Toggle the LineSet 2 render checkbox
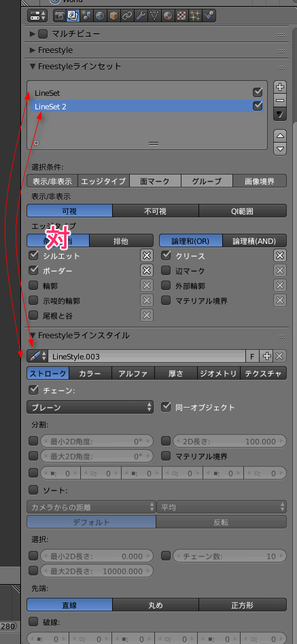297x644 pixels. 258,106
